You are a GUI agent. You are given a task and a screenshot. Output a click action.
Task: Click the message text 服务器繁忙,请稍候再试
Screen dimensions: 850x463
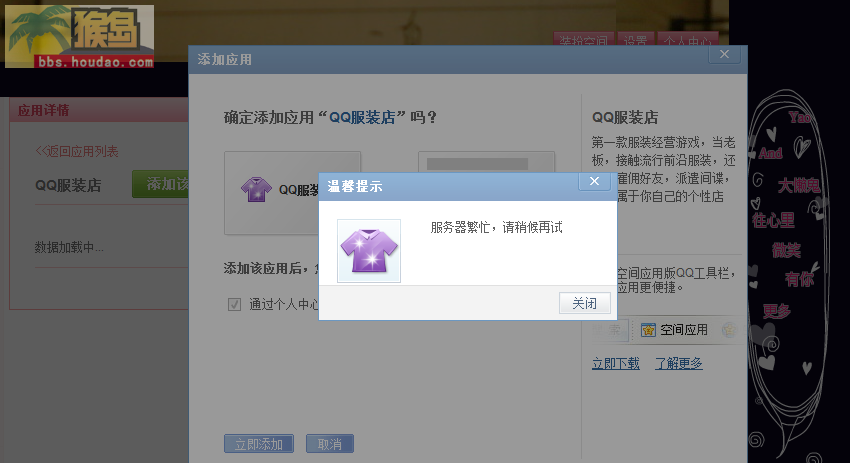[x=497, y=227]
